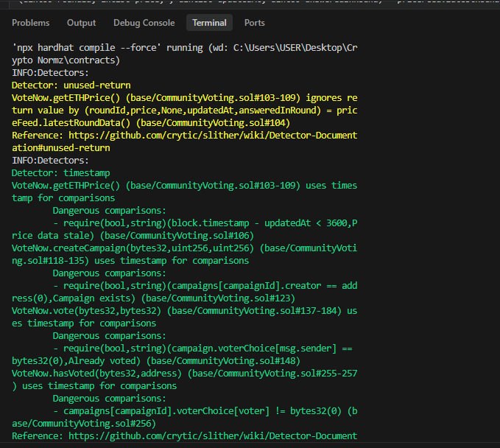
Task: Click the yellow 'VoteNow.getETHPrice()' ignores return line
Action: coord(184,98)
